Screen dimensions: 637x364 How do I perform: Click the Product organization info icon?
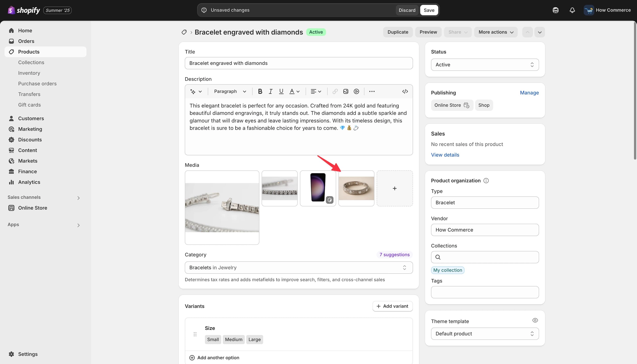486,181
